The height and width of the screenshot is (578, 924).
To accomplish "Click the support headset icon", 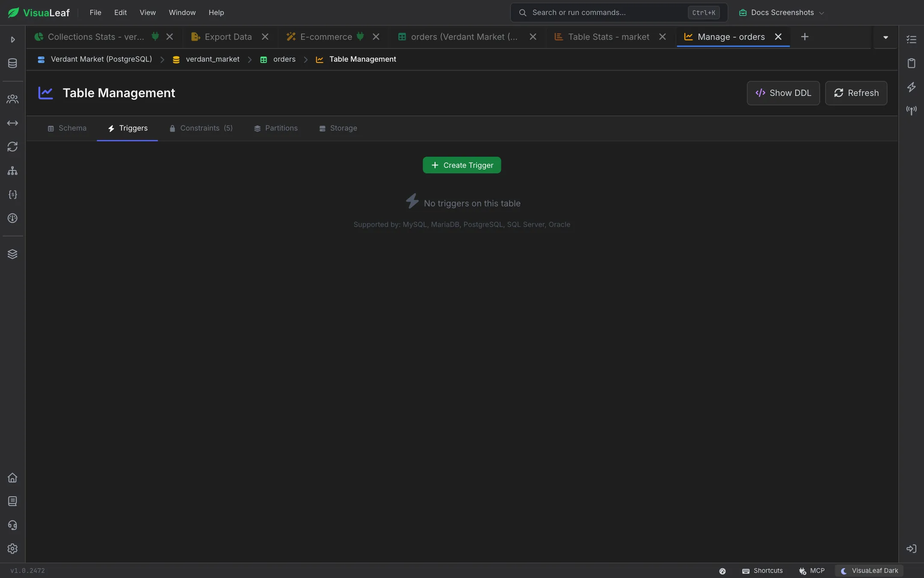I will (12, 525).
